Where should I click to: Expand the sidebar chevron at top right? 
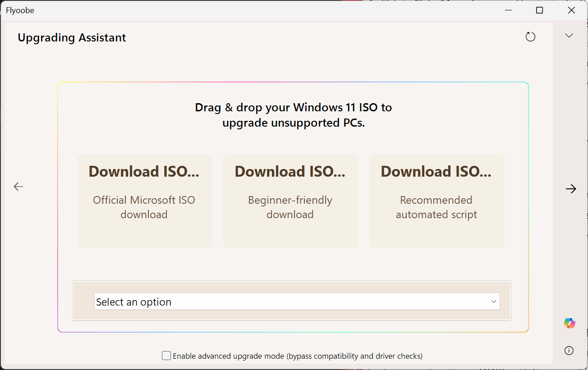coord(569,36)
